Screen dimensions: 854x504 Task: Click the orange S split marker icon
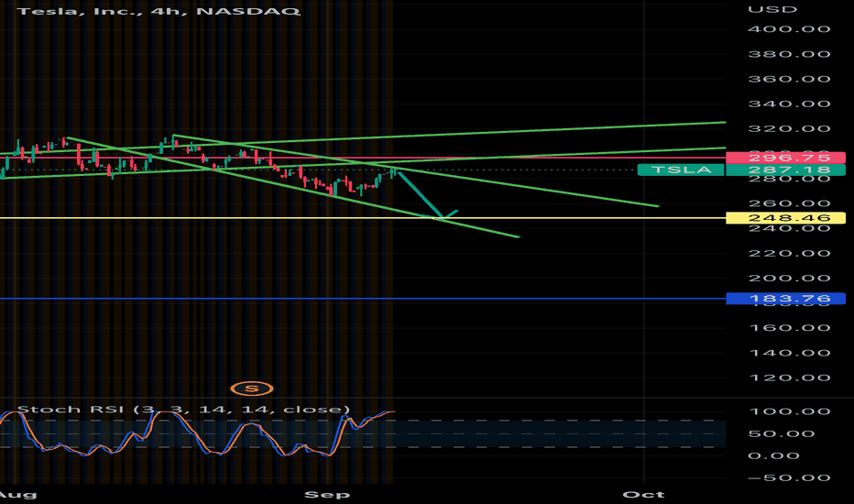point(252,389)
